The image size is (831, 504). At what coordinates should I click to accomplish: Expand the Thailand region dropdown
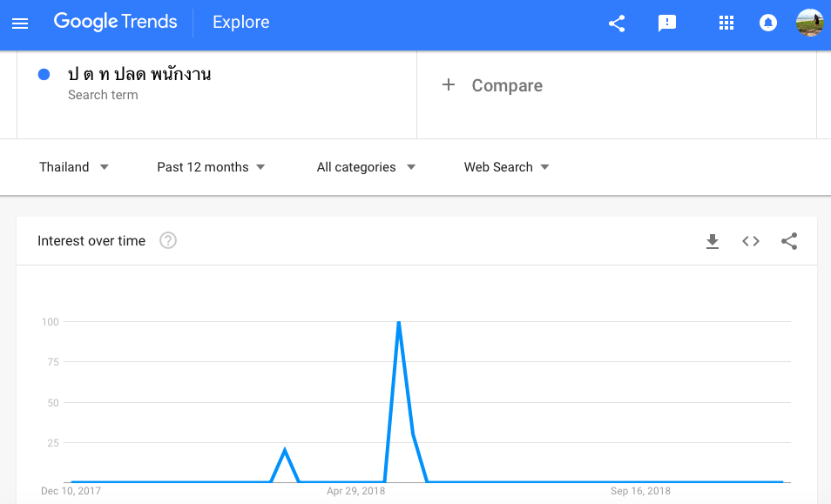74,167
